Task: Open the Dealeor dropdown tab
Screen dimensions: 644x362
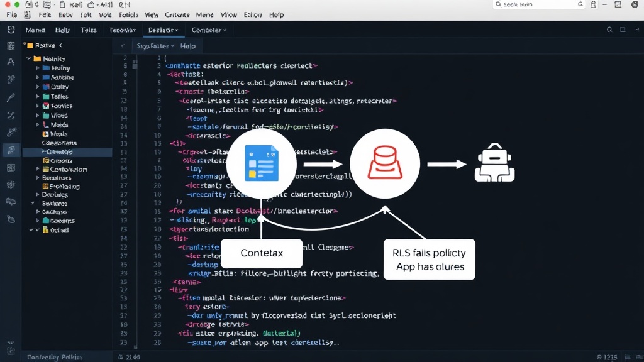Action: [163, 30]
